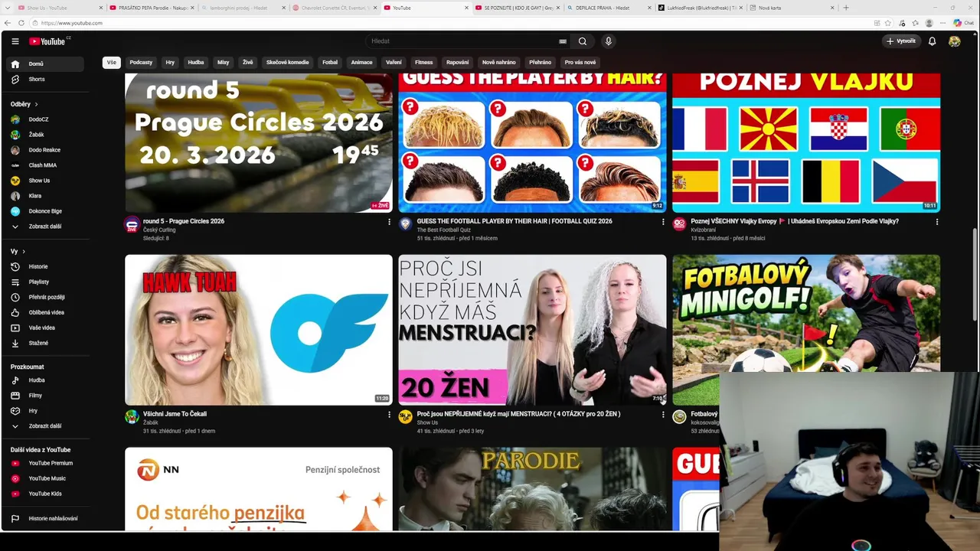Screen dimensions: 980x551
Task: Open Historie nahlašování flag item
Action: [x=46, y=518]
